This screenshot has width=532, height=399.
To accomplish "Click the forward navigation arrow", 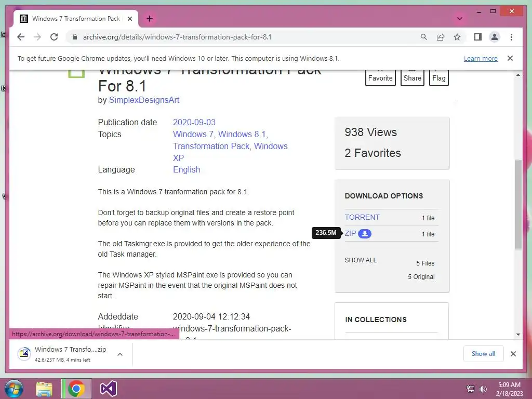I will tap(37, 37).
